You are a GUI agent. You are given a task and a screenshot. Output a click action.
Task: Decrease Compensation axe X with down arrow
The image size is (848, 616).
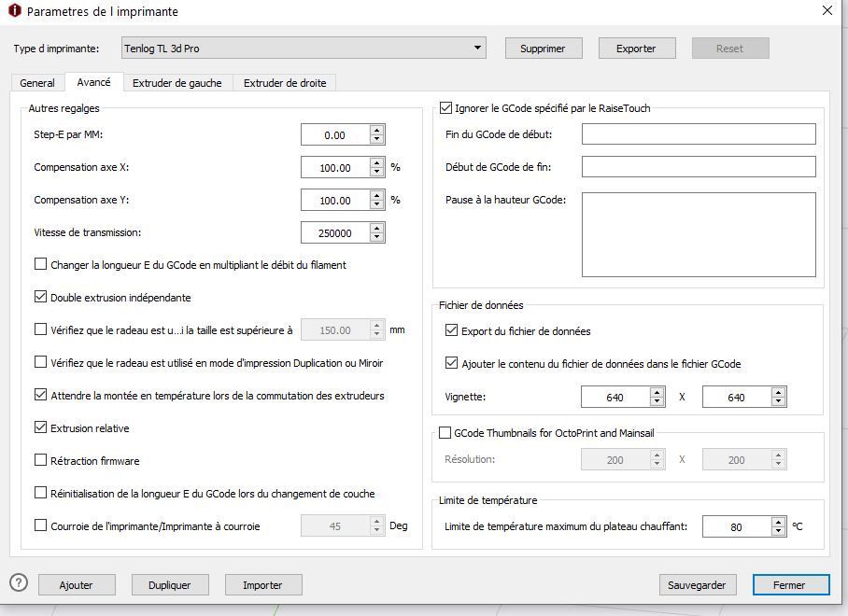pos(377,173)
